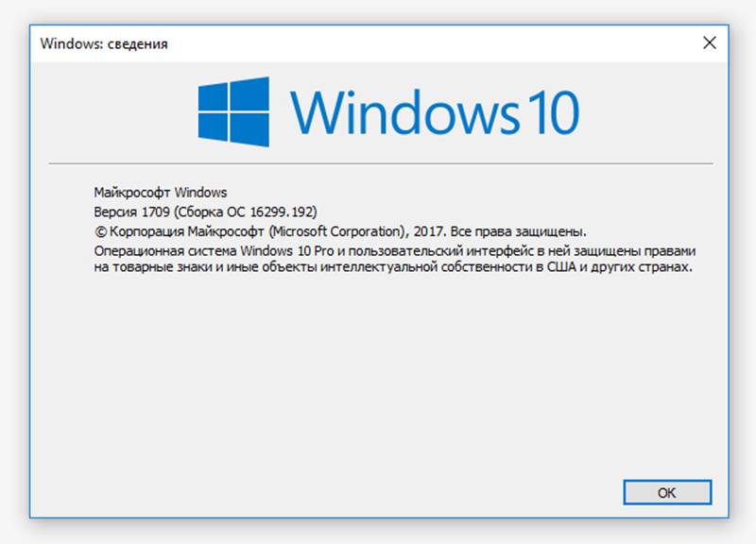Viewport: 756px width, 544px height.
Task: Click the OK button
Action: [667, 492]
